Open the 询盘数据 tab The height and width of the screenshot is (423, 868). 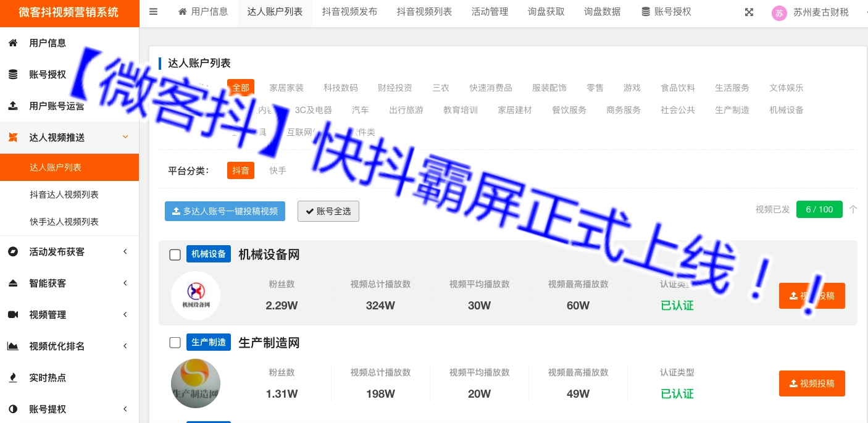tap(602, 12)
